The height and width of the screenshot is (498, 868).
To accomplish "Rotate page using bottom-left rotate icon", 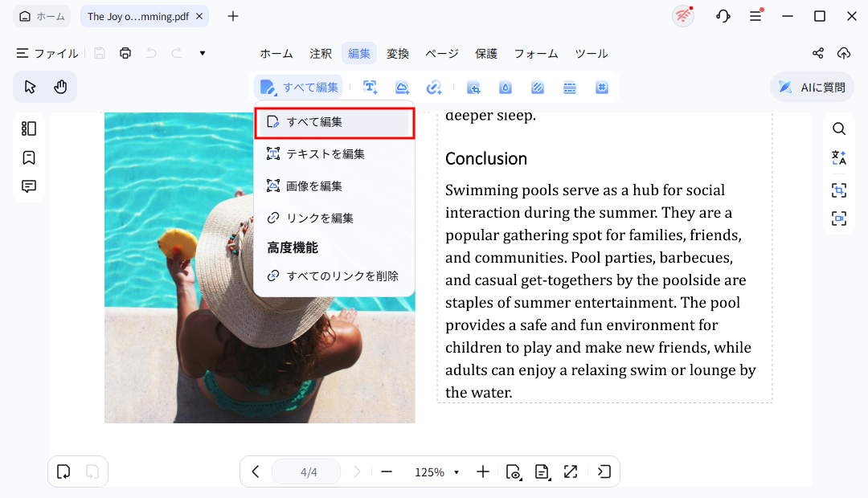I will [63, 471].
